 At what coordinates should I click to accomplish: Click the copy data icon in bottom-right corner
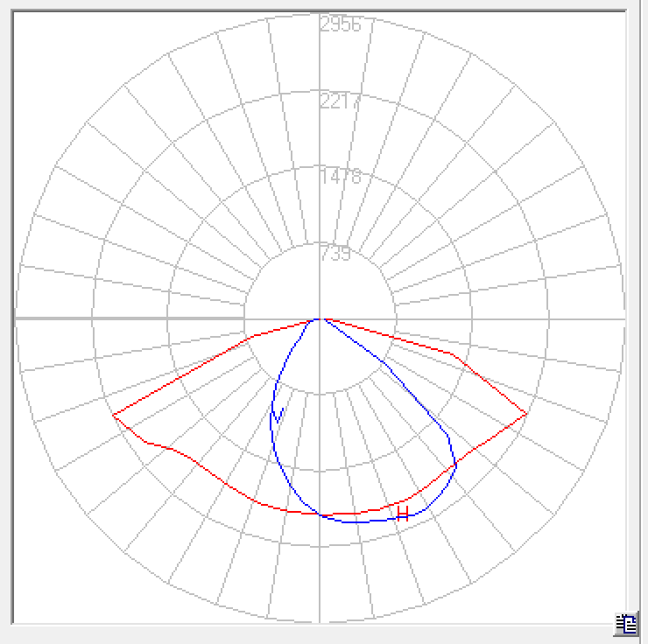tap(625, 624)
